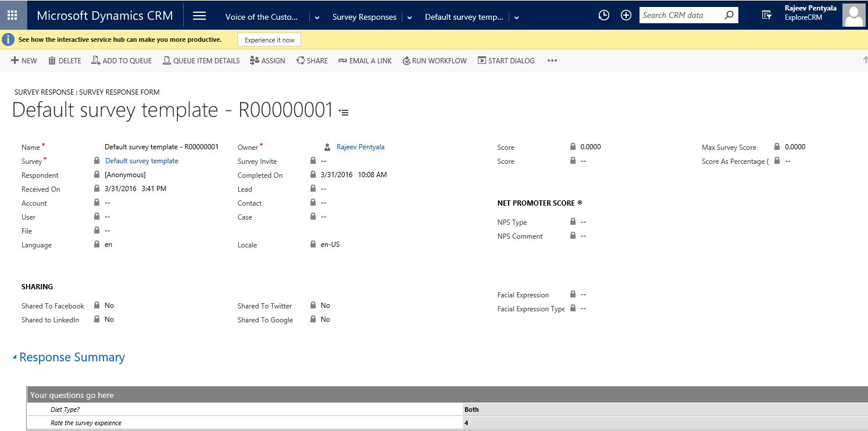Open the hamburger navigation menu
This screenshot has width=868, height=431.
(199, 16)
